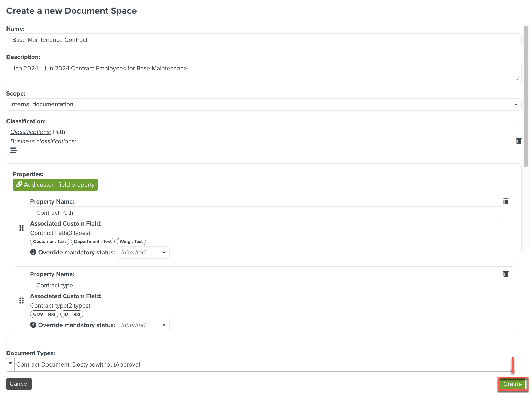Click into the Name input field
This screenshot has width=532, height=393.
[x=264, y=40]
